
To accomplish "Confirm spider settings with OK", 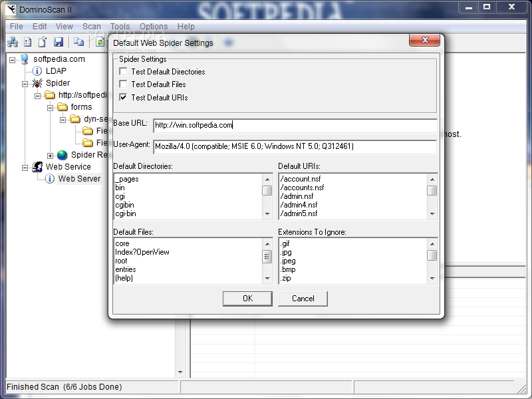I will pyautogui.click(x=247, y=299).
